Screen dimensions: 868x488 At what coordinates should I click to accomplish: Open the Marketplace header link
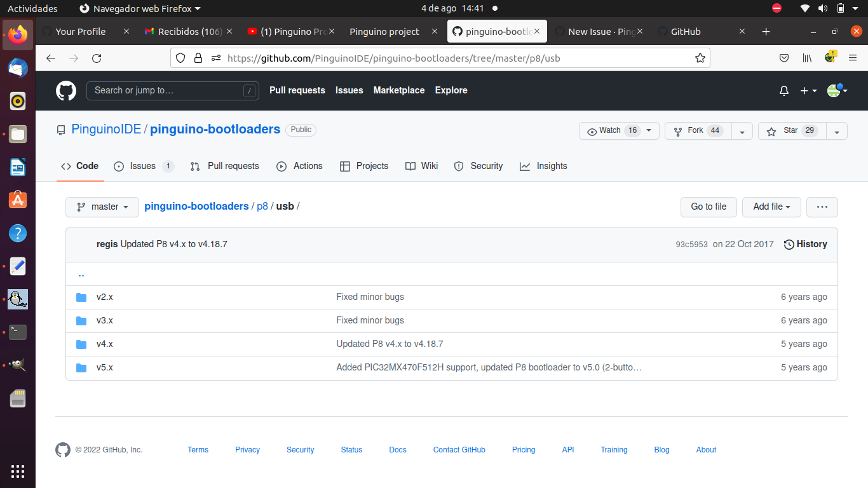coord(399,91)
